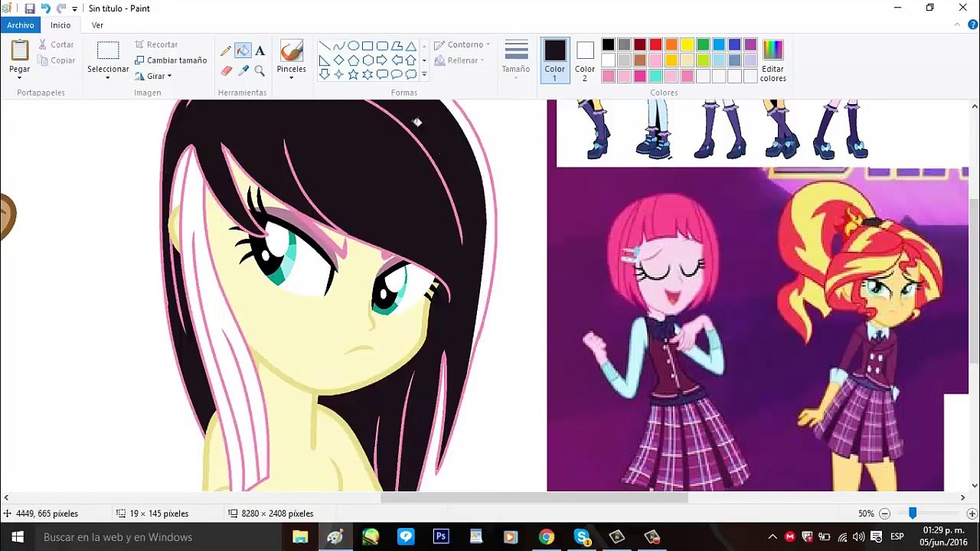Pick the red color swatch
Image resolution: width=980 pixels, height=551 pixels.
pos(655,44)
